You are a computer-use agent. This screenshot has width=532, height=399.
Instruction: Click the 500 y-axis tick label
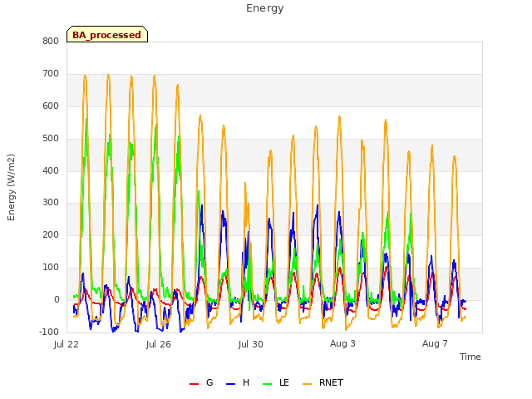pos(51,138)
